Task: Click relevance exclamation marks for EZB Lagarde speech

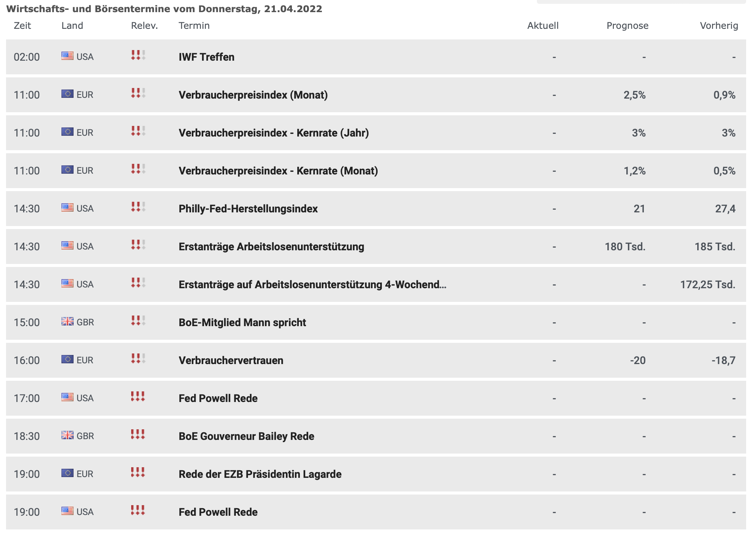Action: (138, 473)
